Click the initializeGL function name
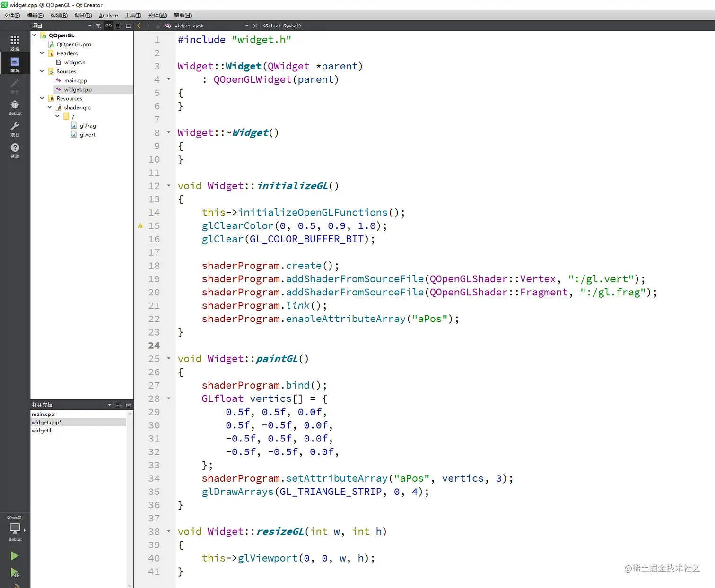 (292, 186)
